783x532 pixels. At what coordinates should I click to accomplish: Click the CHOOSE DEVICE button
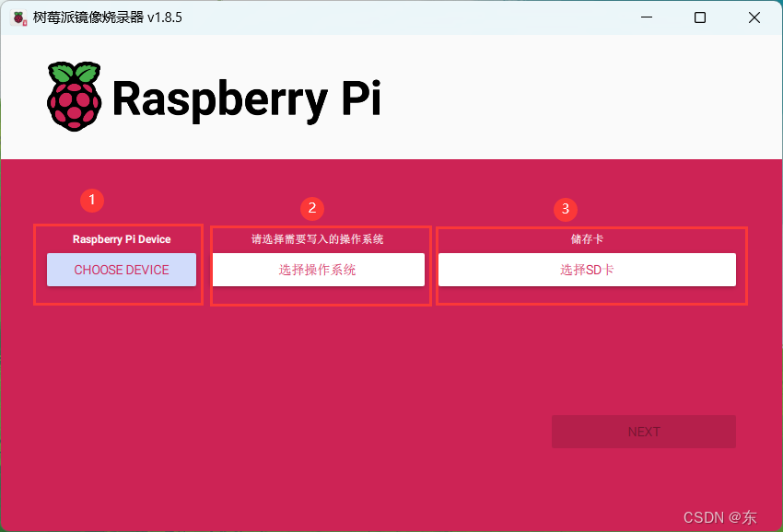click(x=122, y=270)
